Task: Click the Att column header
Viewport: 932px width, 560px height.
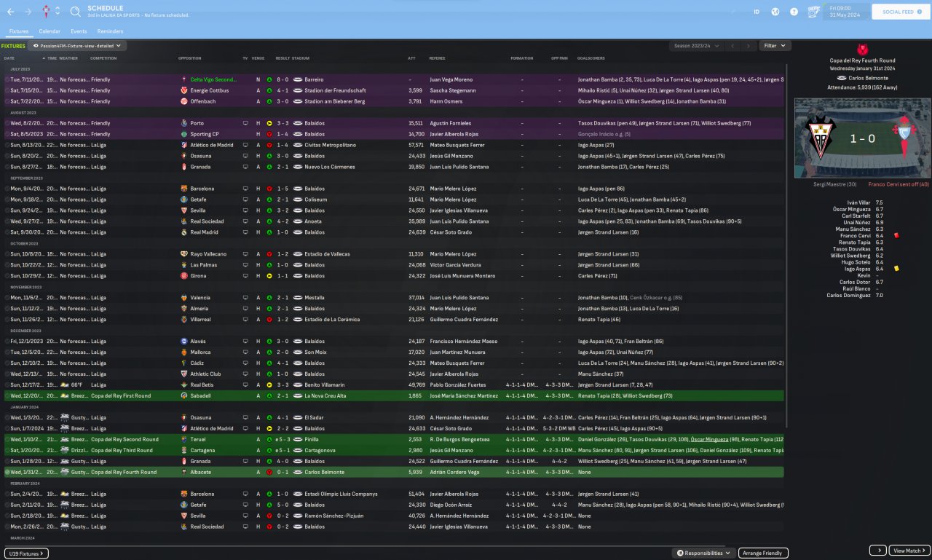Action: tap(412, 58)
